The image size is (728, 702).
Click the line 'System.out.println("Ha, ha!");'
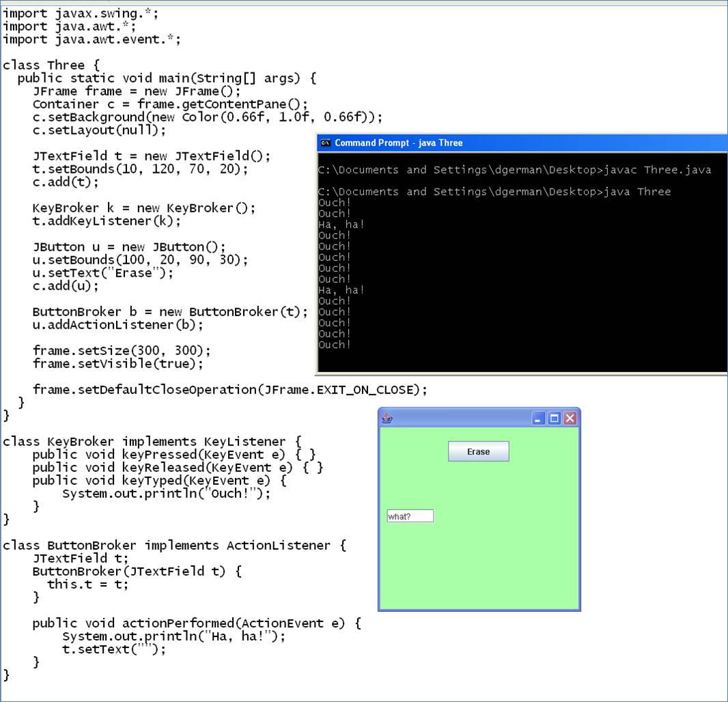point(173,636)
